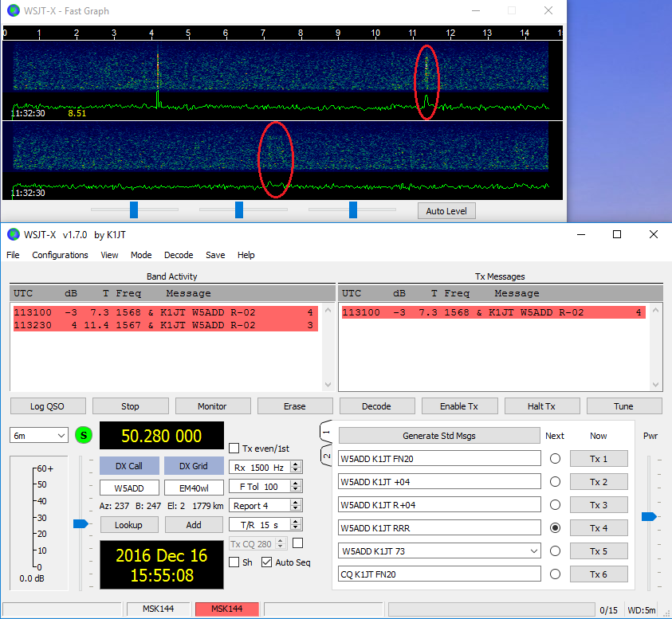Click the green S status indicator
The image size is (672, 619).
point(84,436)
